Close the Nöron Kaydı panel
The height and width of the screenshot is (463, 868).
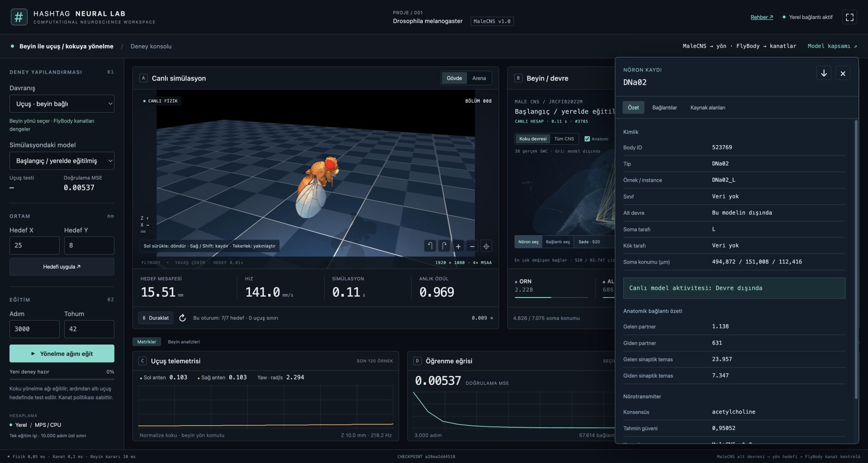pyautogui.click(x=843, y=73)
